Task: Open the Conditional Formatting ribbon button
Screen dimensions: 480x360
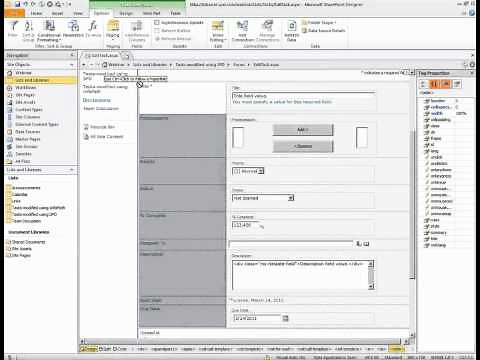Action: tap(49, 31)
